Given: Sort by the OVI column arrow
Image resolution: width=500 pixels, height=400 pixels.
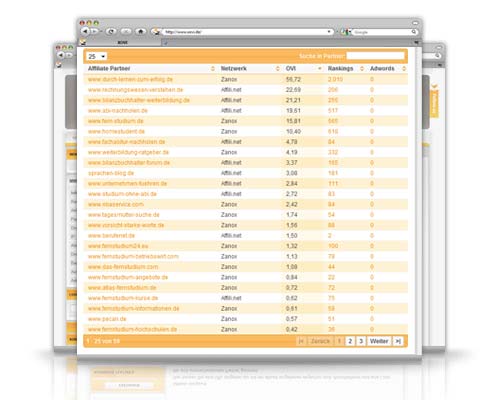Looking at the screenshot, I should (x=320, y=69).
